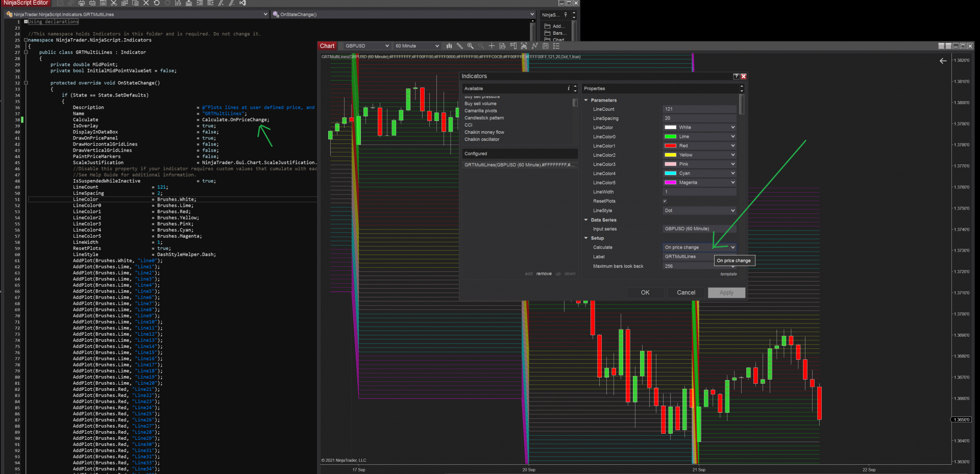Open the indicators icon on chart toolbar
This screenshot has width=980, height=474.
[535, 46]
